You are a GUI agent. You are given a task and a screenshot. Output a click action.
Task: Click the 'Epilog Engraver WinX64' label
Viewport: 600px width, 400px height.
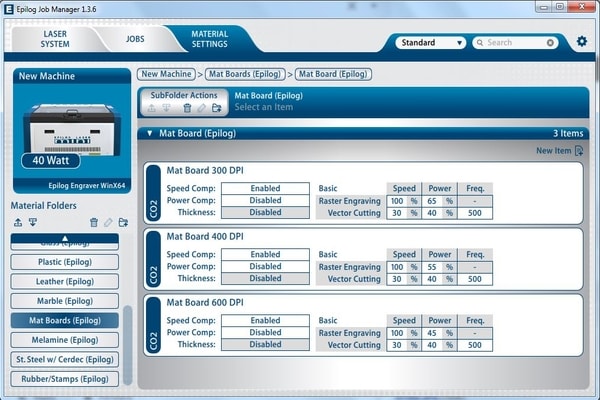pos(86,186)
